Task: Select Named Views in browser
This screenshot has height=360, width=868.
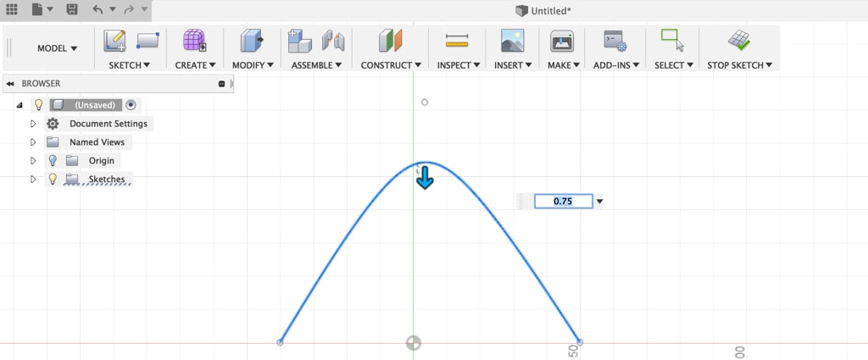Action: tap(97, 142)
